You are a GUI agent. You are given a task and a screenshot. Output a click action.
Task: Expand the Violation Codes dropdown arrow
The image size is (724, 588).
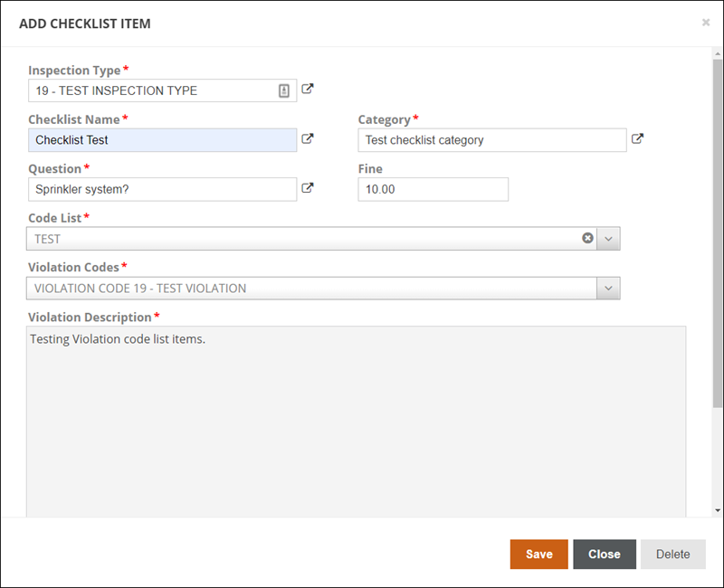tap(608, 288)
